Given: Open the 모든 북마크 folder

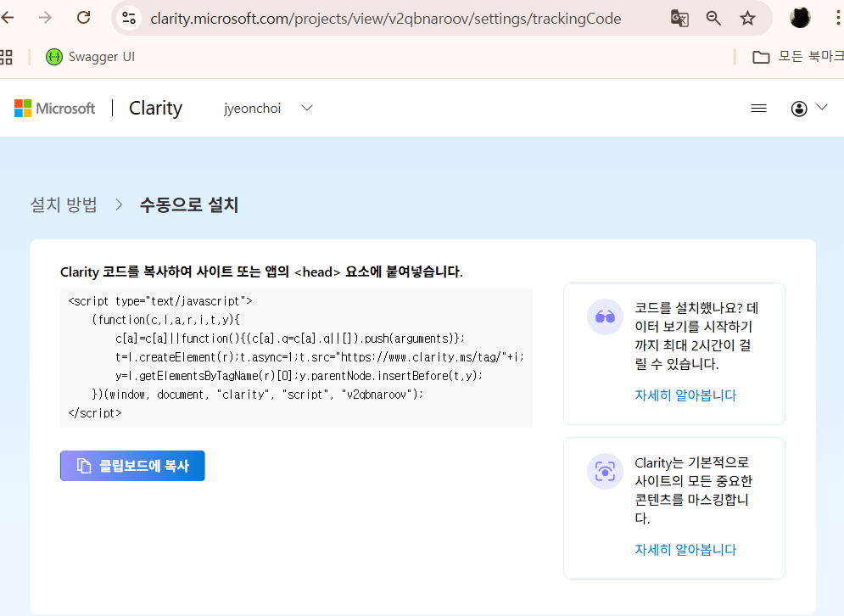Looking at the screenshot, I should pos(797,57).
